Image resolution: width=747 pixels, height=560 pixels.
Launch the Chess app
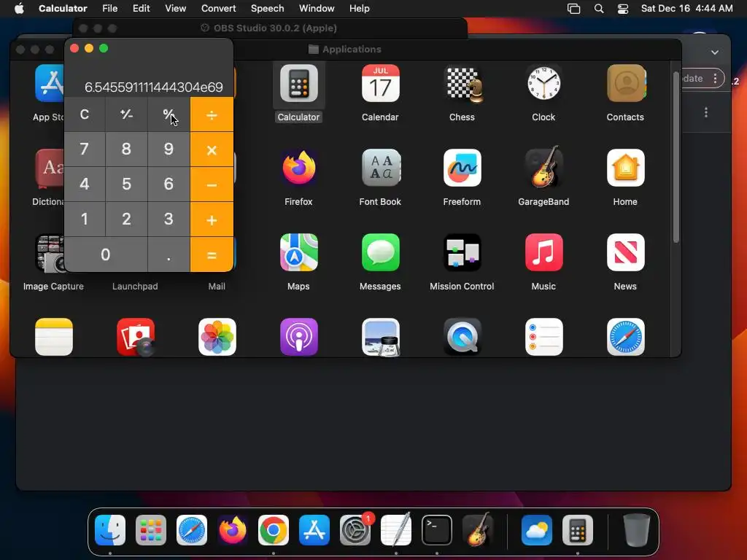pyautogui.click(x=462, y=84)
